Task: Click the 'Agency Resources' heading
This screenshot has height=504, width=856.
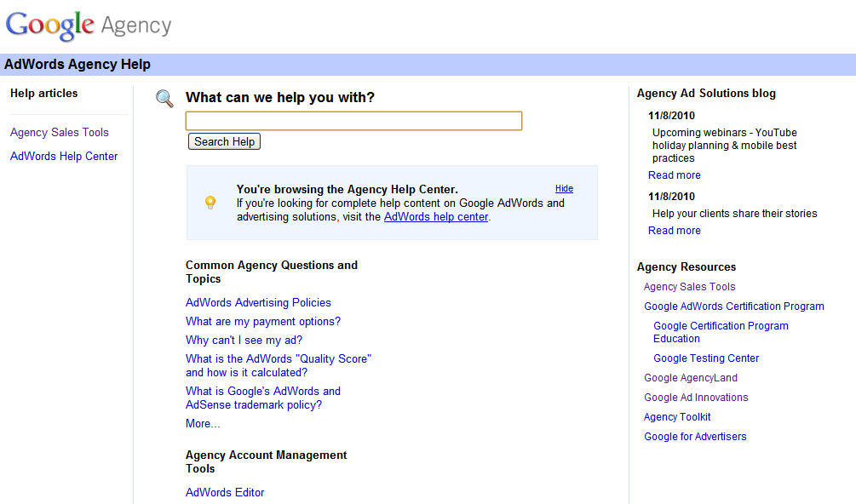Action: (687, 267)
